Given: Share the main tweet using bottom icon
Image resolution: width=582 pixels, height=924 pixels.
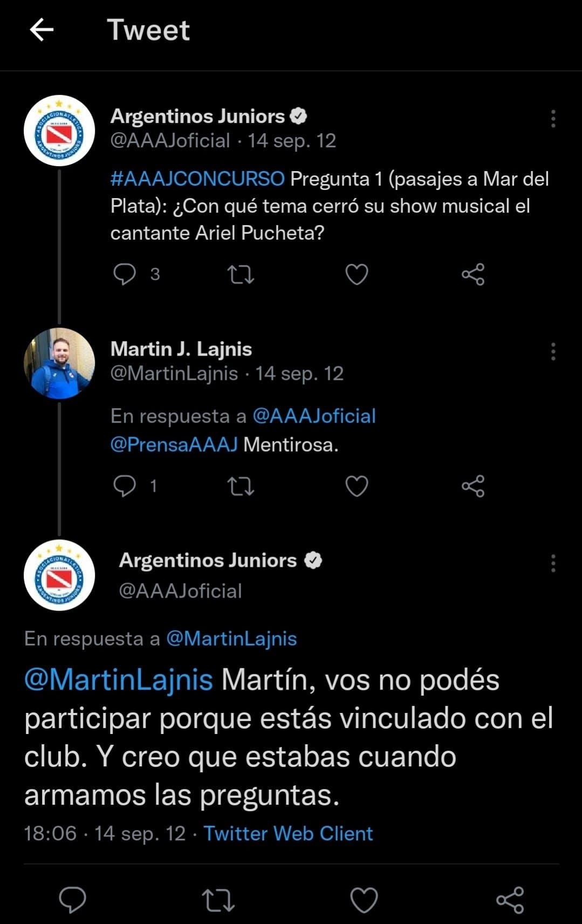Looking at the screenshot, I should tap(510, 900).
